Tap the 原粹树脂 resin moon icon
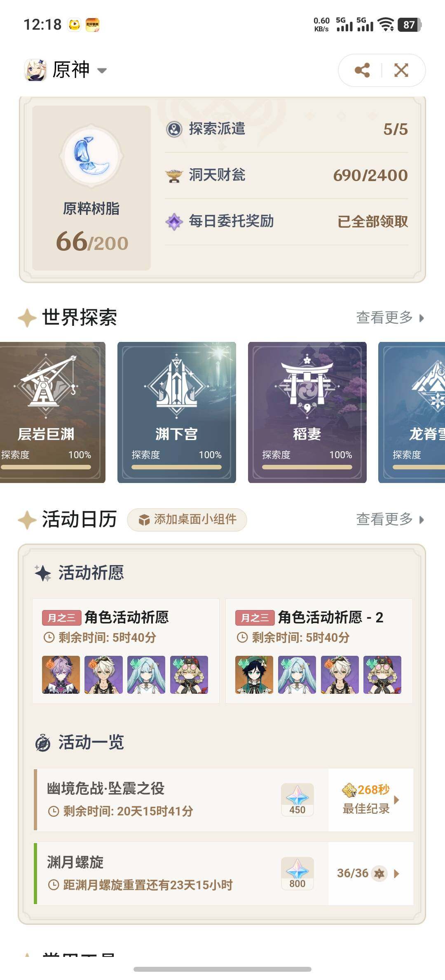 91,156
